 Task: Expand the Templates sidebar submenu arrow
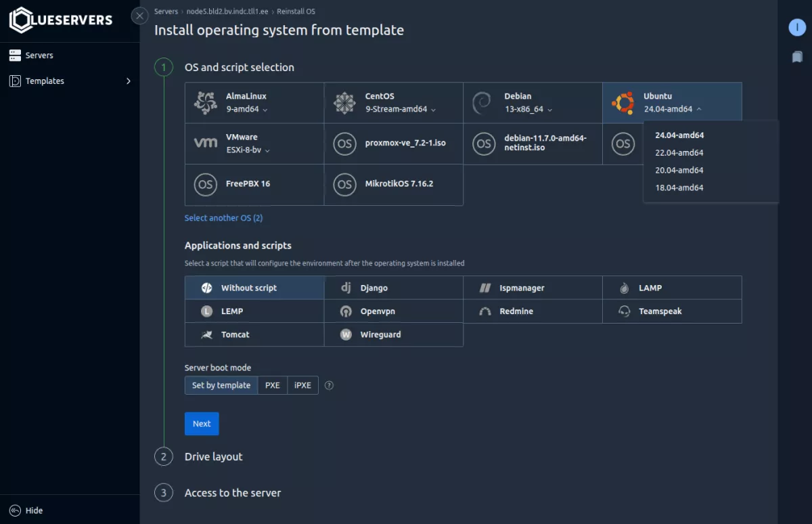[x=129, y=81]
